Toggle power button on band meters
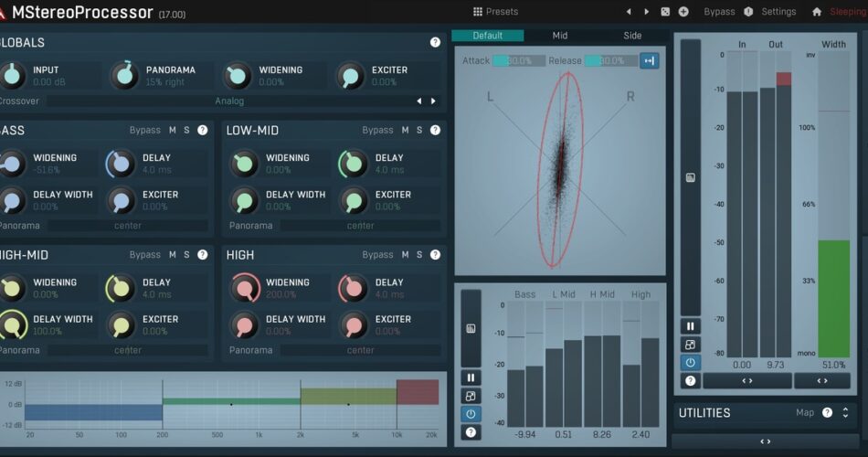 click(x=471, y=414)
